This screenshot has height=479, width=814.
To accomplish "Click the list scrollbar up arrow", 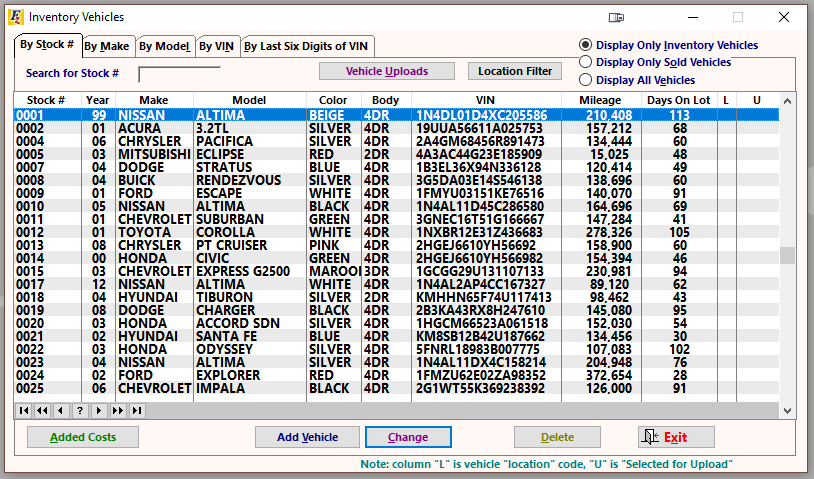I will coord(788,101).
